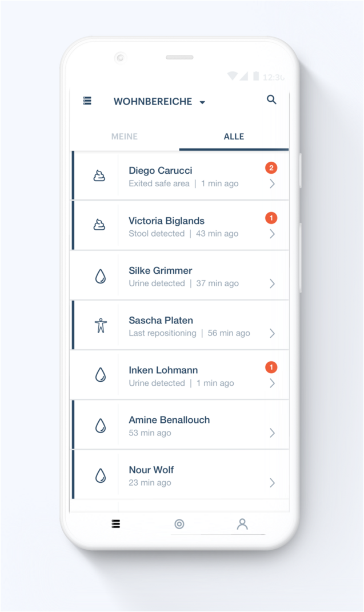This screenshot has width=364, height=612.
Task: Open the profile icon in bottom navigation
Action: 242,524
